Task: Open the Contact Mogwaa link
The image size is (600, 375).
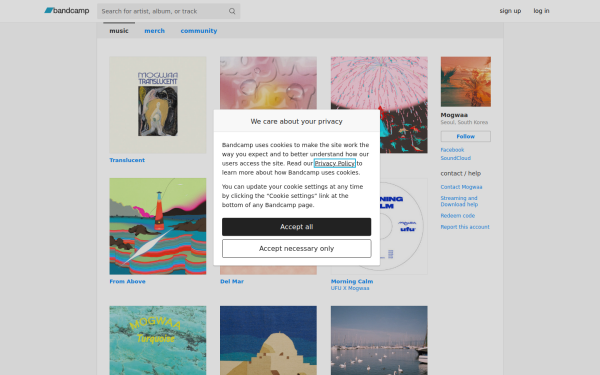Action: [x=461, y=187]
